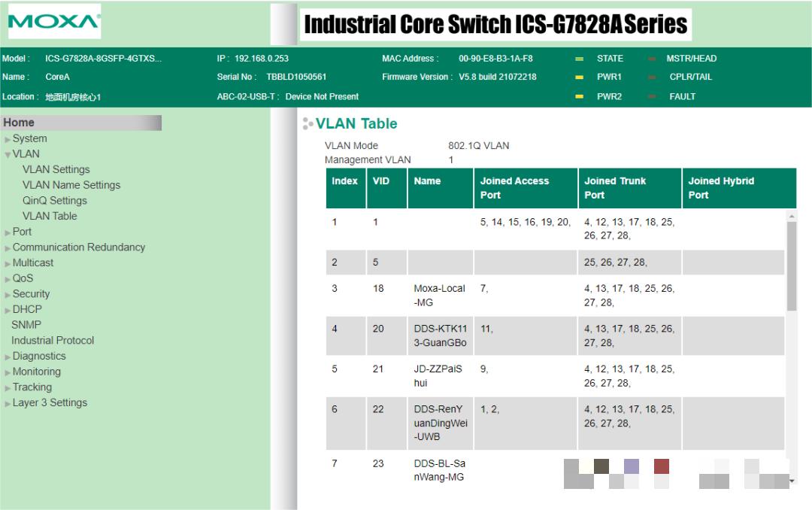812x510 pixels.
Task: Open the DHCP menu
Action: click(x=27, y=309)
